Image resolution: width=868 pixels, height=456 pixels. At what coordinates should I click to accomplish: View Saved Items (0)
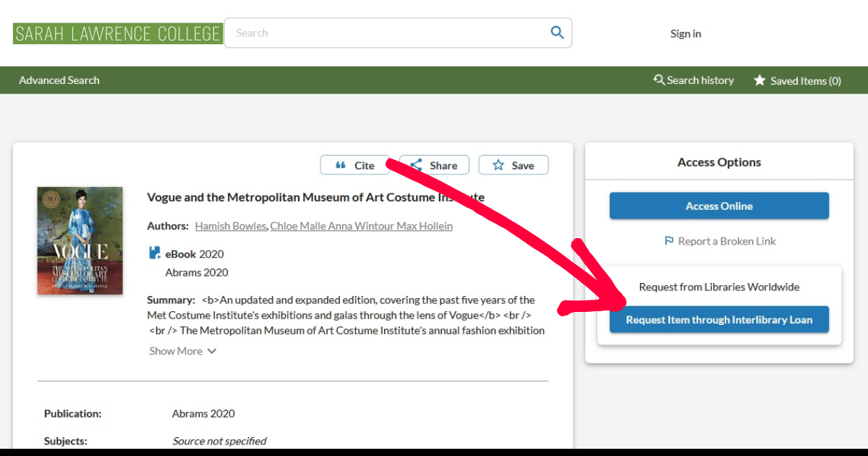tap(797, 80)
